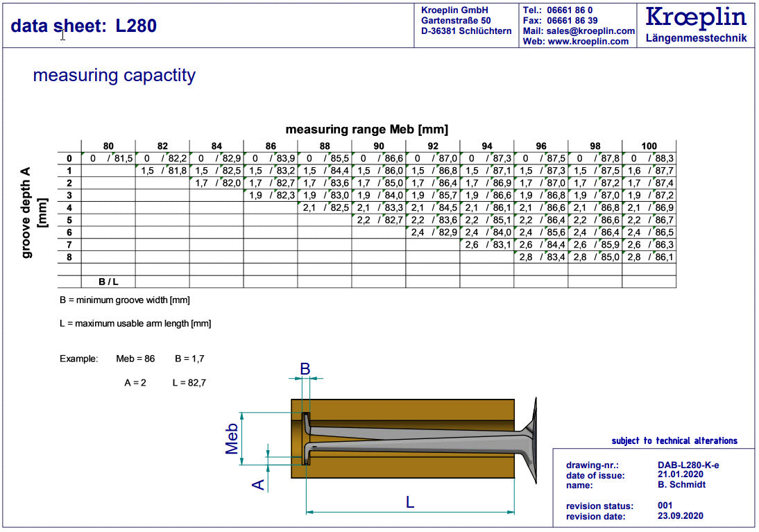
Task: Click the 'subject to technical alterations' note
Action: tap(674, 441)
